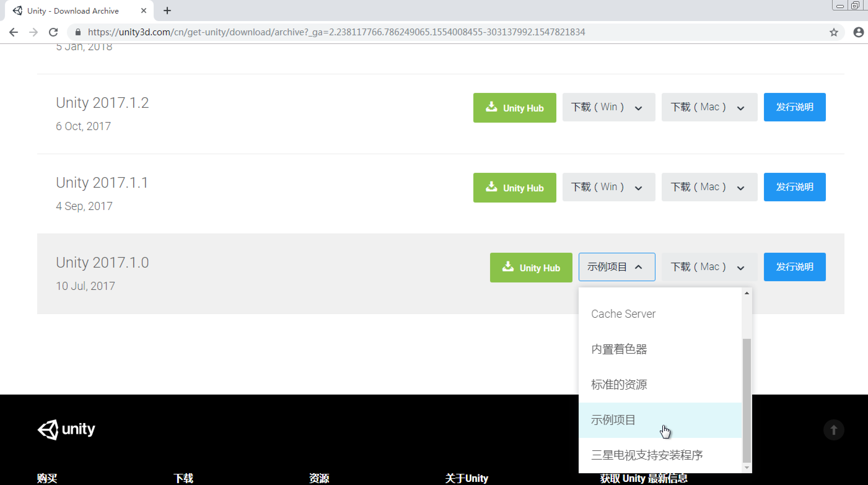Screen dimensions: 868x485
Task: Bookmark this page with the star icon
Action: (834, 32)
